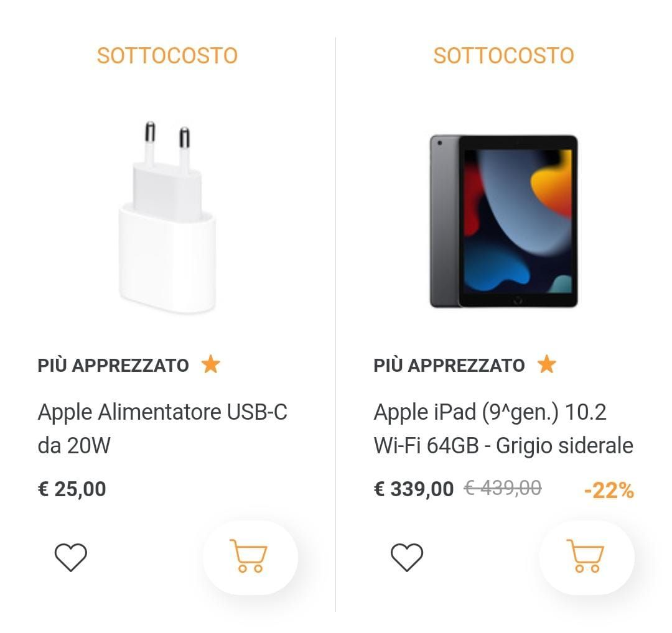Add Apple iPad to shopping cart
The image size is (672, 633).
point(586,557)
